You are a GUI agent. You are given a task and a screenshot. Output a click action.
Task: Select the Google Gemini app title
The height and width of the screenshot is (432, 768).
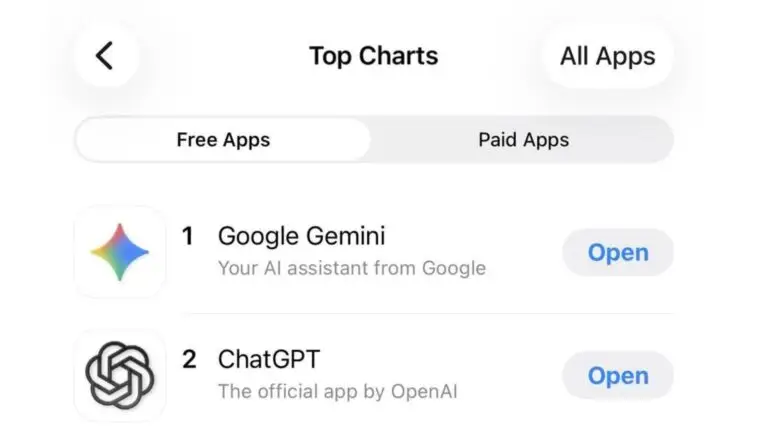click(301, 237)
